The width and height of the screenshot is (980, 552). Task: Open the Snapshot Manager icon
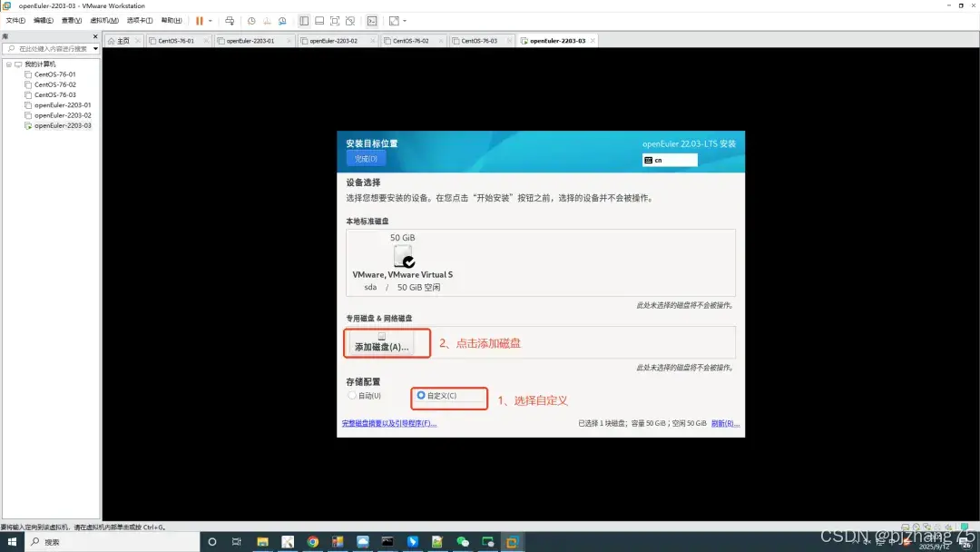click(x=282, y=20)
